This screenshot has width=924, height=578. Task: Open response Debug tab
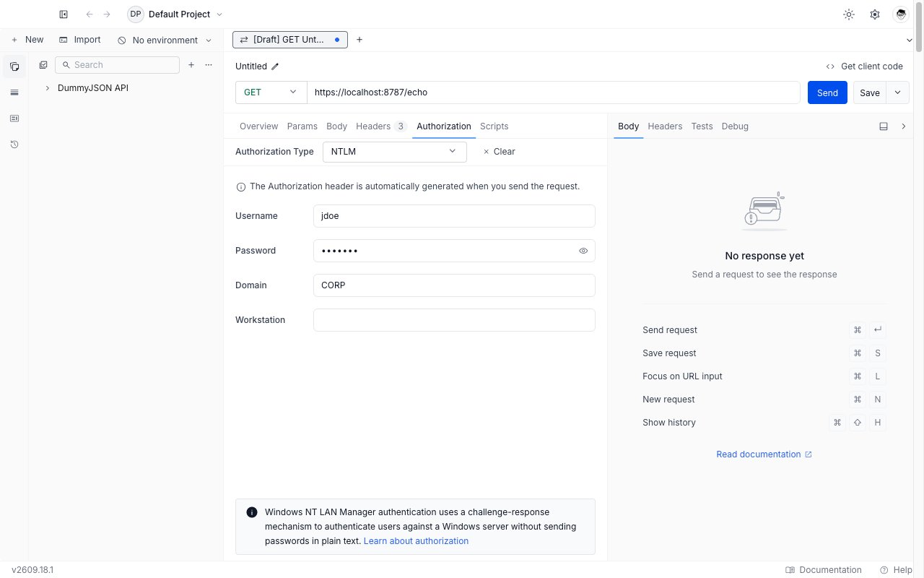[735, 126]
